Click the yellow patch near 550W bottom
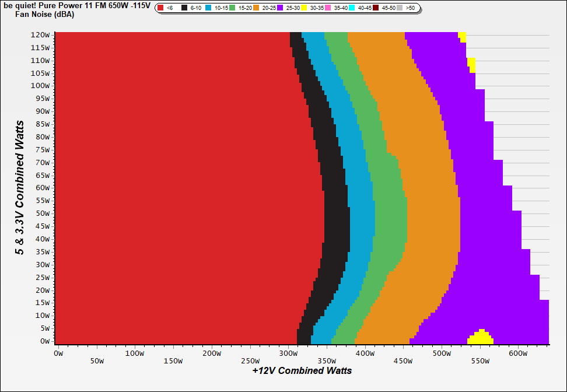The image size is (567, 392). click(481, 337)
